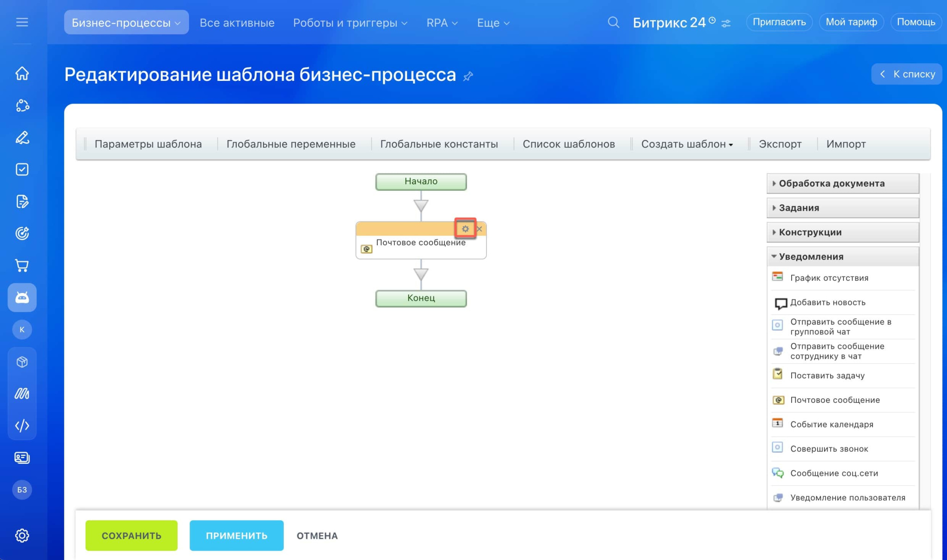Image resolution: width=947 pixels, height=560 pixels.
Task: Click the mail icon inside Почтовое сообщение block
Action: click(x=366, y=249)
